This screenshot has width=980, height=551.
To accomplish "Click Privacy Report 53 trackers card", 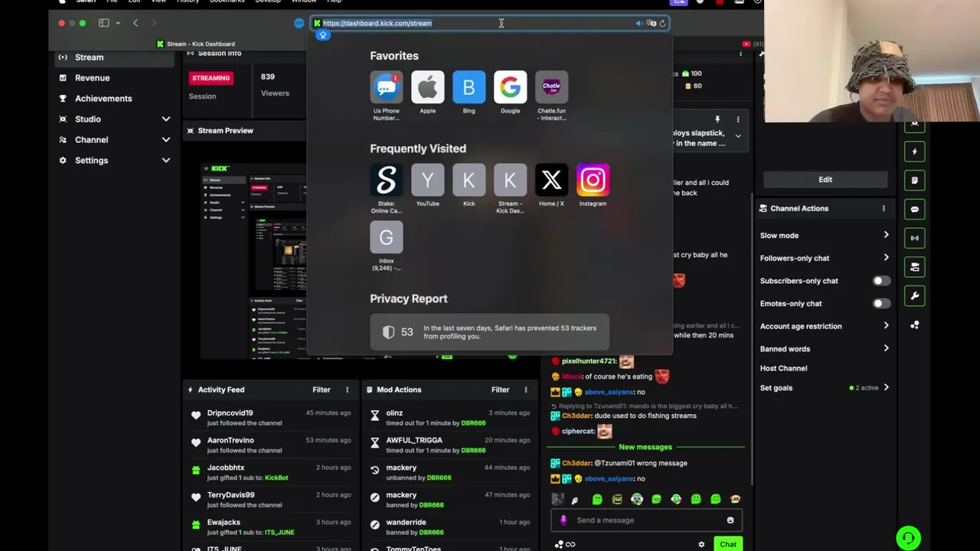I will (x=489, y=332).
